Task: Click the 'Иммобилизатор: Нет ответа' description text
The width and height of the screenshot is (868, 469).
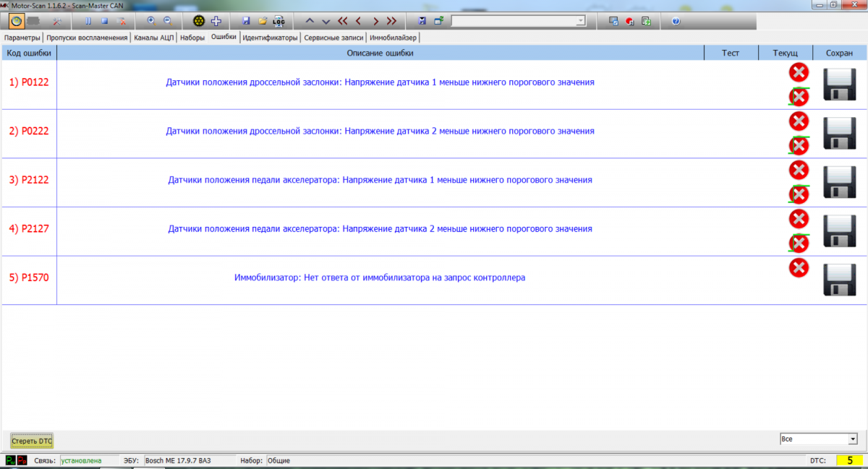Action: 380,277
